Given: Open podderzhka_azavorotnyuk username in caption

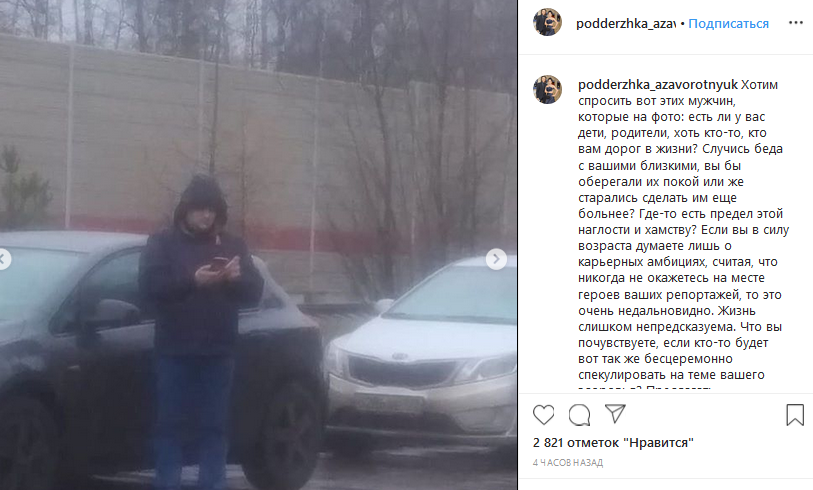Looking at the screenshot, I should (x=657, y=85).
